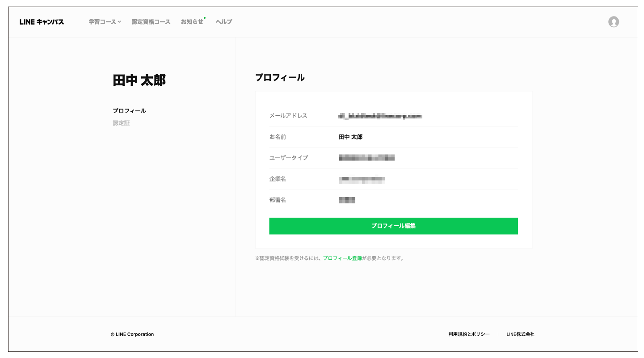The height and width of the screenshot is (358, 644).
Task: Open 利用規約とポリシー in the footer
Action: tap(469, 334)
